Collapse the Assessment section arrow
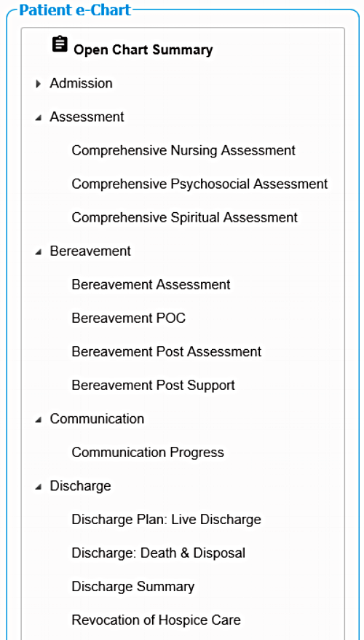 (39, 118)
